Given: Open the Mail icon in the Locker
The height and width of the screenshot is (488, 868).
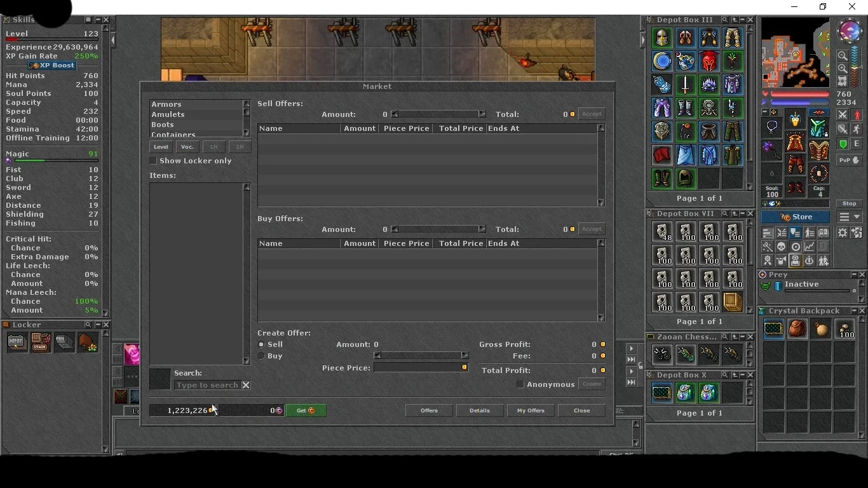Looking at the screenshot, I should tap(64, 342).
